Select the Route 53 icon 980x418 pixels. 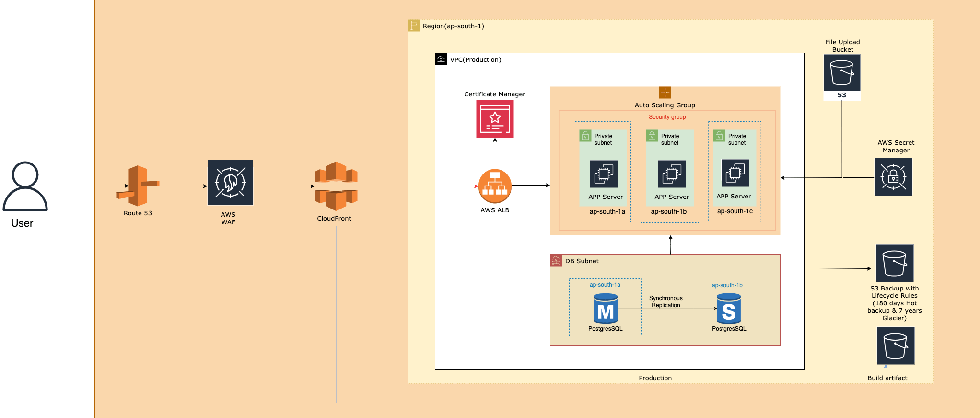pos(138,186)
